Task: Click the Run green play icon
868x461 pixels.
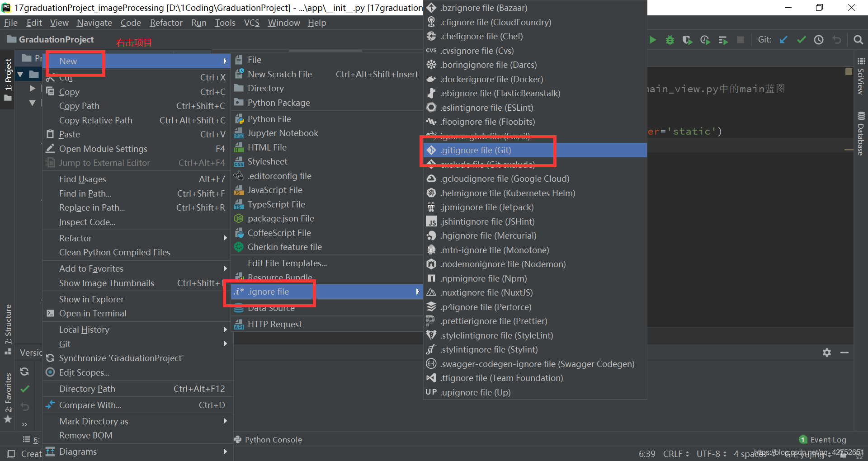Action: (652, 40)
